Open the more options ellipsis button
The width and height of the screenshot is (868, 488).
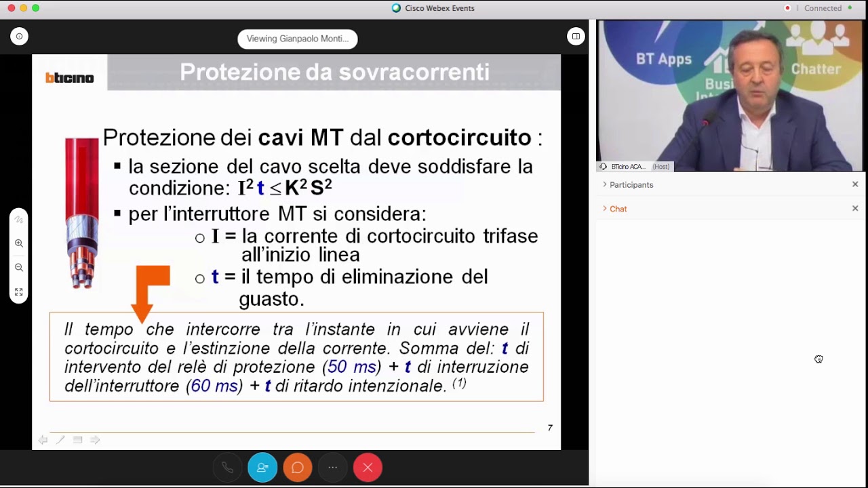coord(333,468)
